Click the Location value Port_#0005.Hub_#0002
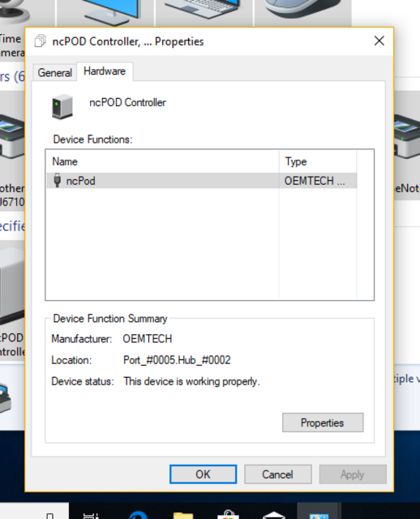Image resolution: width=420 pixels, height=519 pixels. coord(177,360)
